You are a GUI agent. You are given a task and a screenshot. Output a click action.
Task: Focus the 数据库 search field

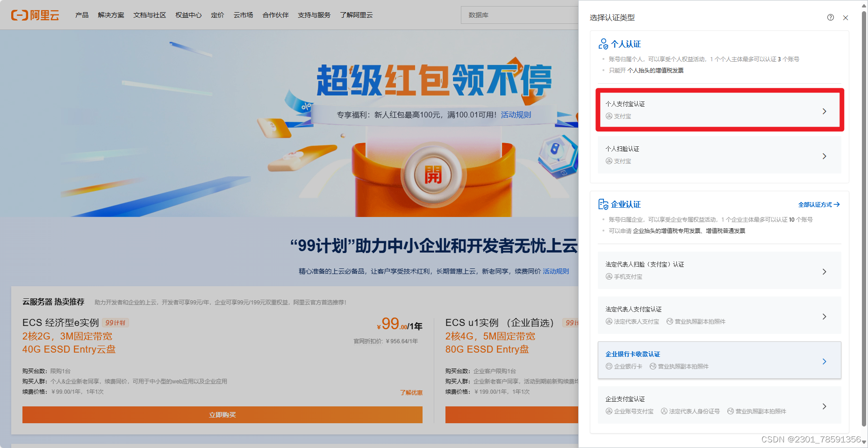pos(520,15)
